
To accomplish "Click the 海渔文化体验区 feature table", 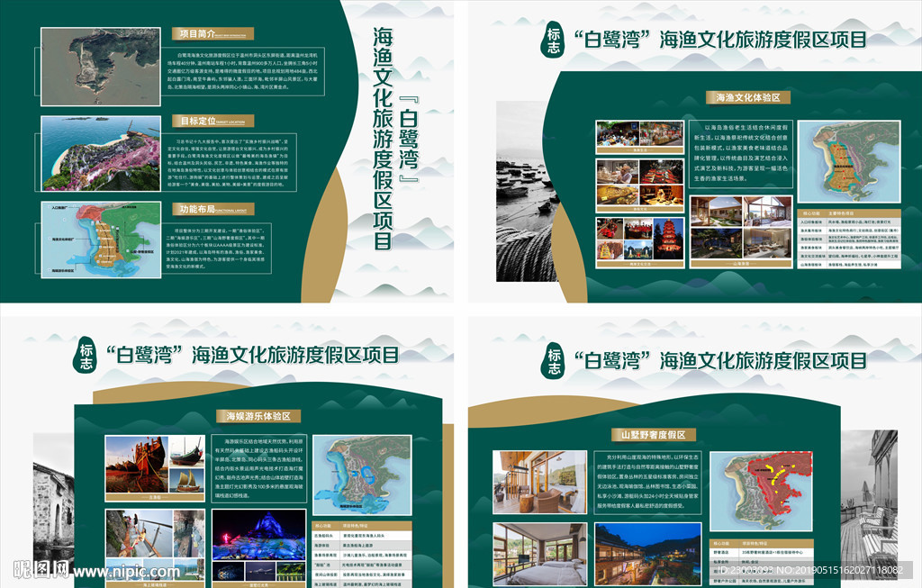I will 849,239.
